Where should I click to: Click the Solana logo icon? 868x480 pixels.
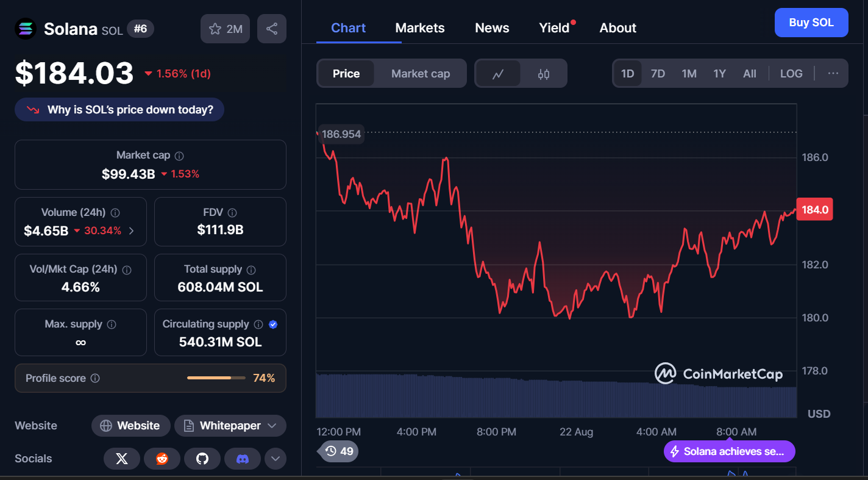coord(26,29)
